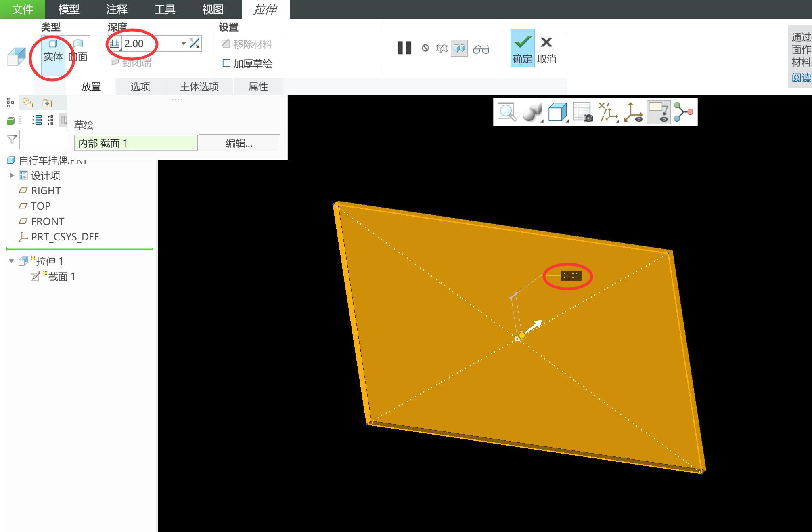Viewport: 812px width, 532px height.
Task: Click the refit zoom magnifier icon
Action: [506, 112]
